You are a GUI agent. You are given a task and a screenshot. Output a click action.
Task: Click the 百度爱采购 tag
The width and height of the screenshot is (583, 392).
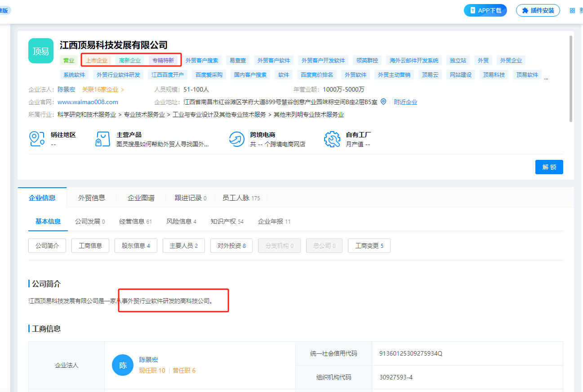(209, 75)
